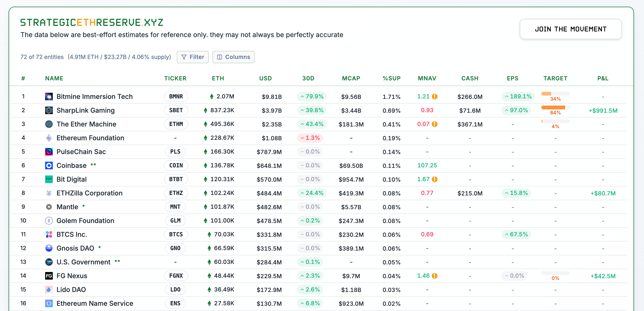
Task: Click the FG Nexus logo icon
Action: pos(49,276)
